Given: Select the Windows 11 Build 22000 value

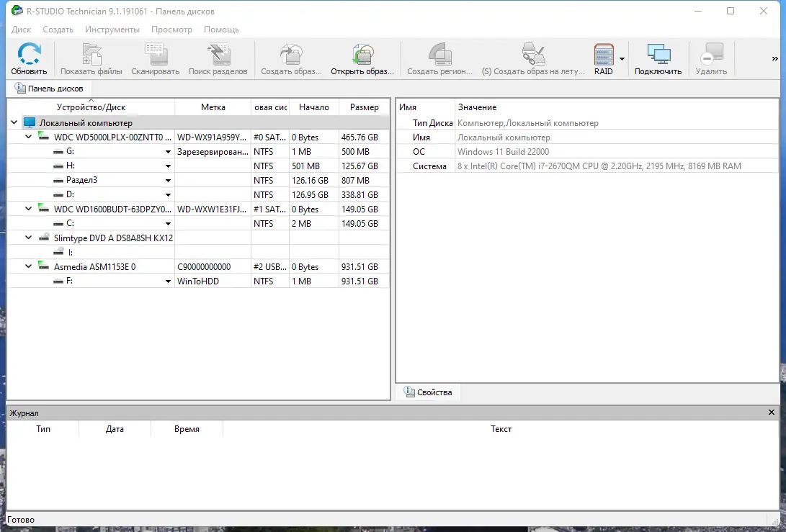Looking at the screenshot, I should click(503, 151).
